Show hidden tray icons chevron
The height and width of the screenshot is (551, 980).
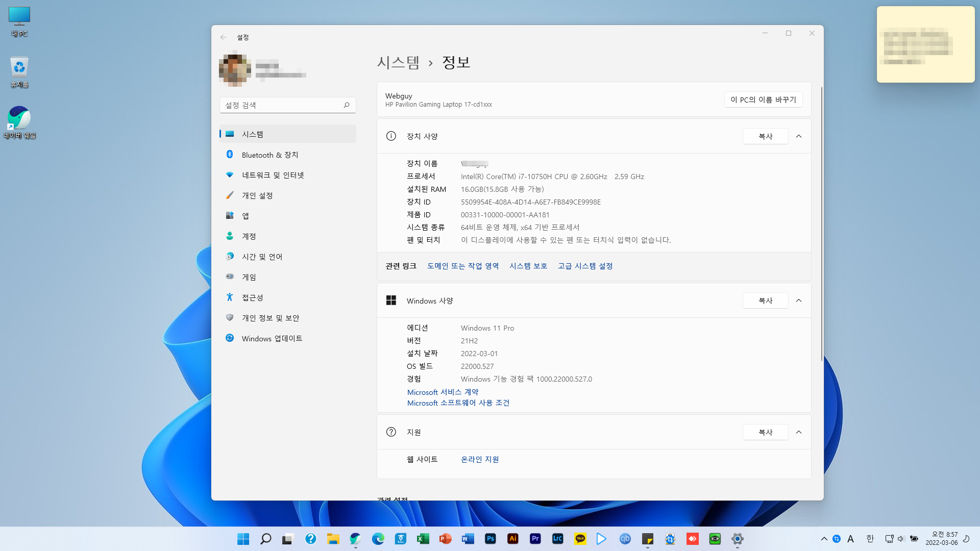(x=824, y=539)
